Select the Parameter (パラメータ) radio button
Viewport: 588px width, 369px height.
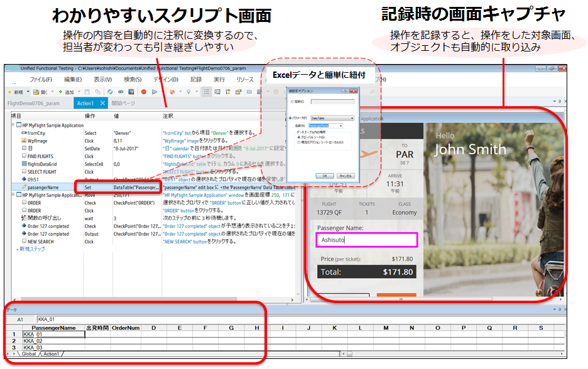click(x=290, y=118)
